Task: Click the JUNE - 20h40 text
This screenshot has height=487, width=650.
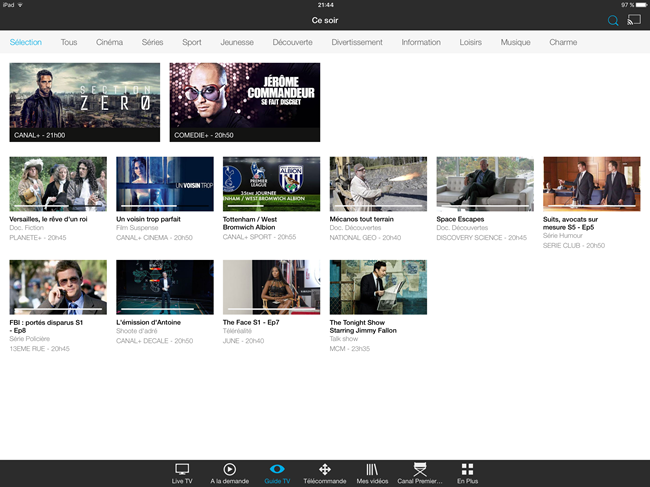Action: click(x=243, y=341)
